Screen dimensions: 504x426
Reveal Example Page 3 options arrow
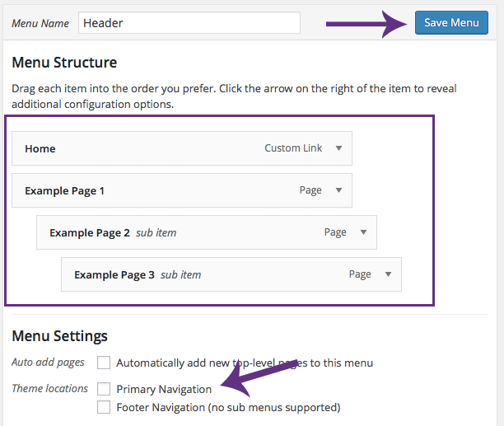(x=388, y=274)
